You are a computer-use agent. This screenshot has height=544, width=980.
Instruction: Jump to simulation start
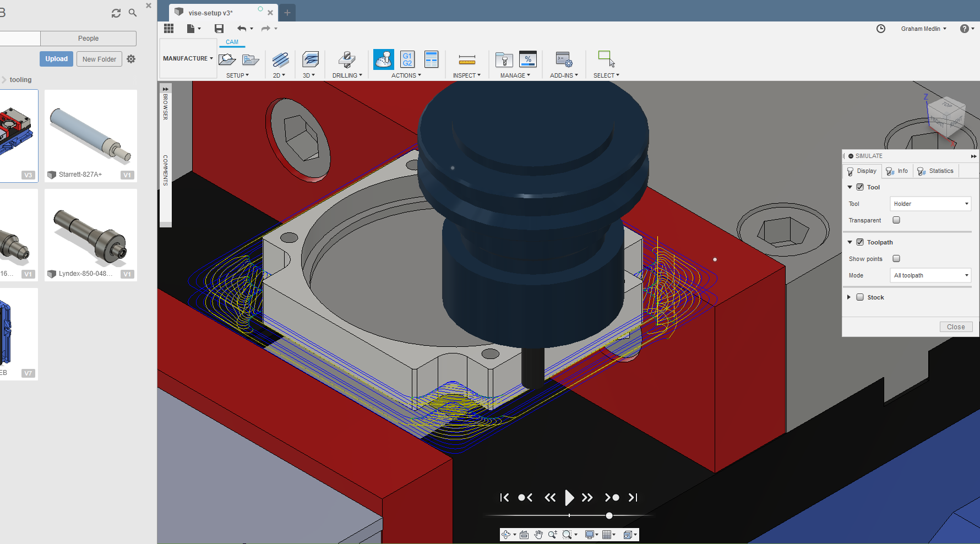(504, 498)
